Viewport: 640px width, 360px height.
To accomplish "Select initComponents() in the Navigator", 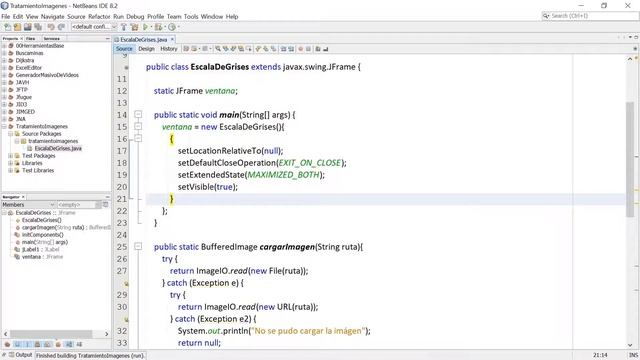I will 42,235.
